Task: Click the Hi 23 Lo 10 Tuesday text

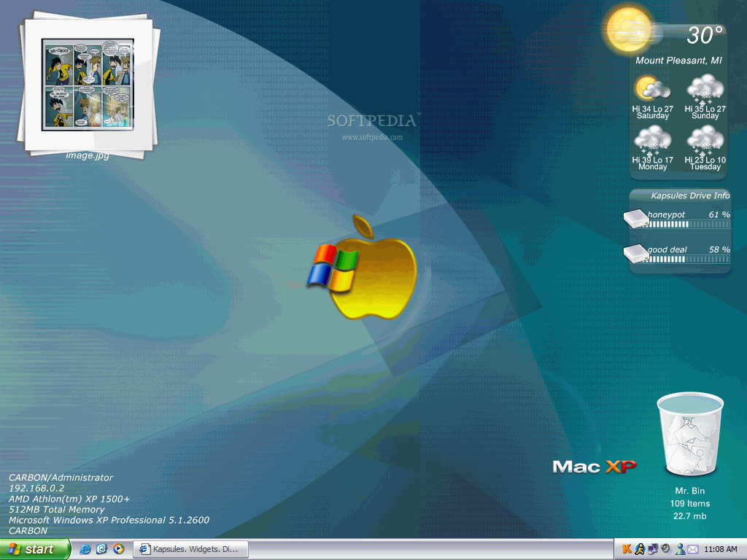Action: [705, 163]
